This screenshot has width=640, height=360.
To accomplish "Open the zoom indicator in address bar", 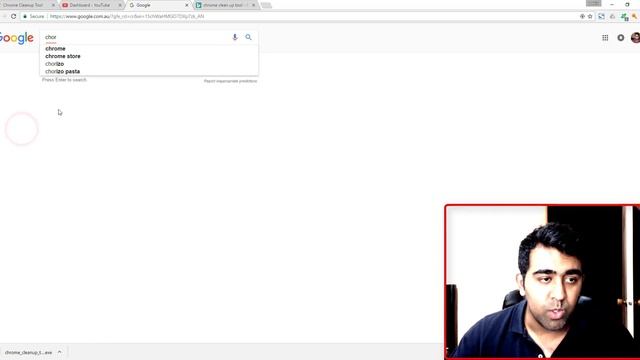I will pyautogui.click(x=582, y=16).
